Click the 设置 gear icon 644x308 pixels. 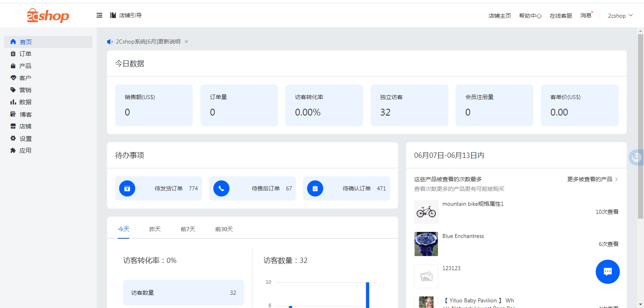[x=13, y=138]
